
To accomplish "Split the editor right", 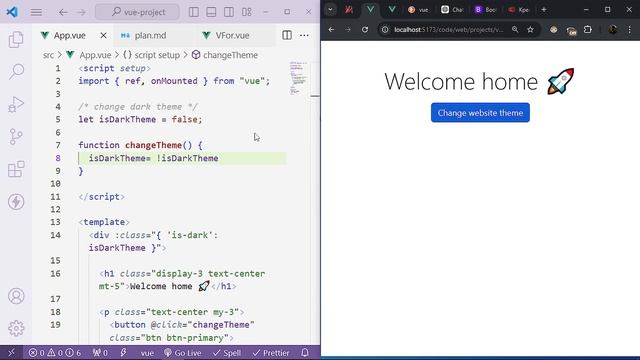I will [287, 35].
